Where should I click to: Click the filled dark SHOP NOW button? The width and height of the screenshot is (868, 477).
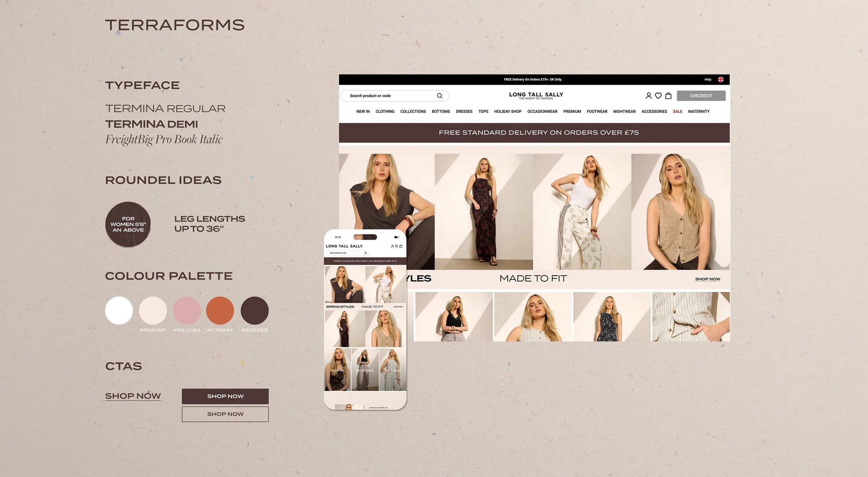[225, 396]
